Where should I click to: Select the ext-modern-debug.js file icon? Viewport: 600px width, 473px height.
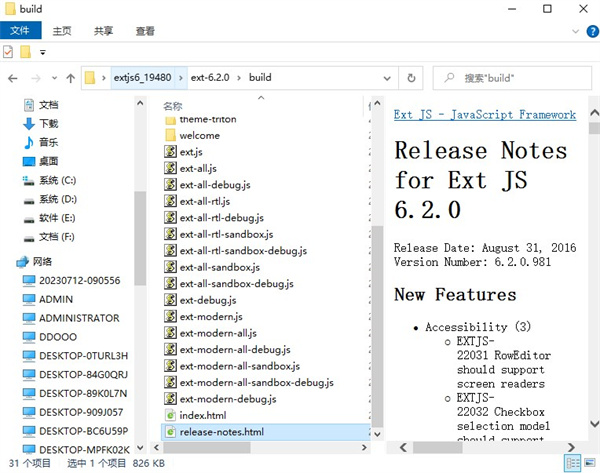(170, 399)
